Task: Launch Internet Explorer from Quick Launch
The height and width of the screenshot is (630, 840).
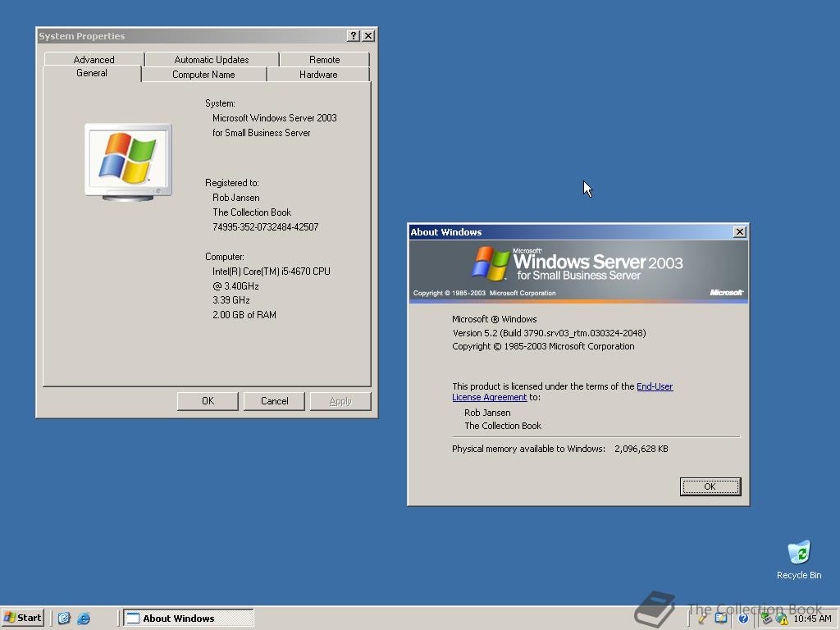Action: (x=84, y=619)
